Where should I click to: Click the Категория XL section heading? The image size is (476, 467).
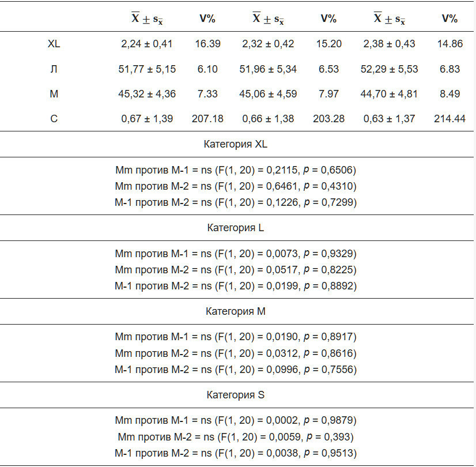(x=236, y=144)
